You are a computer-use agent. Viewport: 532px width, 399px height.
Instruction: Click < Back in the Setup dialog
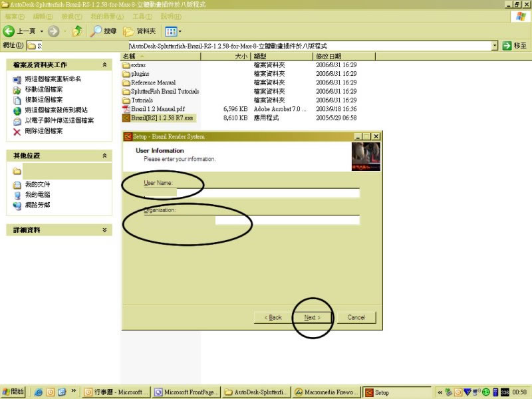click(x=273, y=318)
